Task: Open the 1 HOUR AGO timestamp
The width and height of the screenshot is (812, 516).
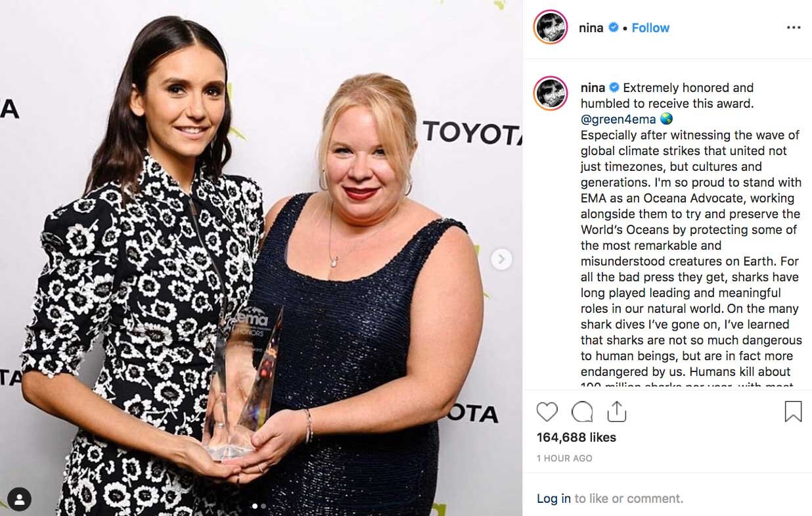Action: tap(564, 458)
